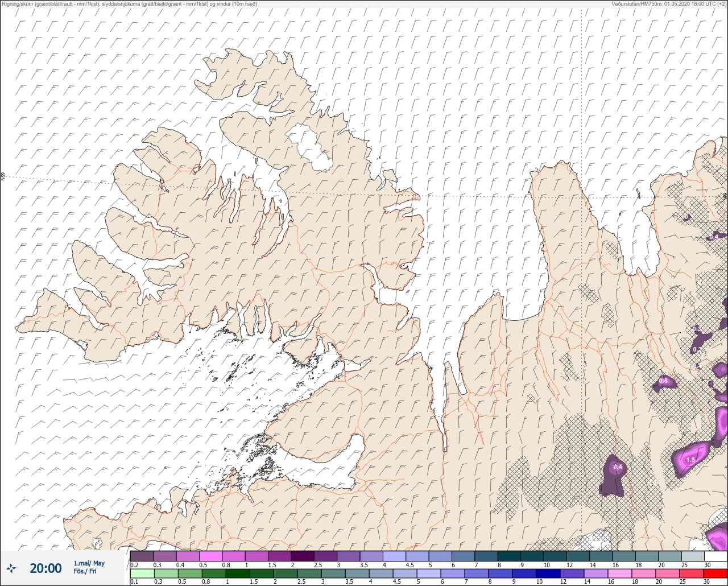The width and height of the screenshot is (728, 586).
Task: Click the '1.5' precipitation value on the map
Action: pos(690,460)
